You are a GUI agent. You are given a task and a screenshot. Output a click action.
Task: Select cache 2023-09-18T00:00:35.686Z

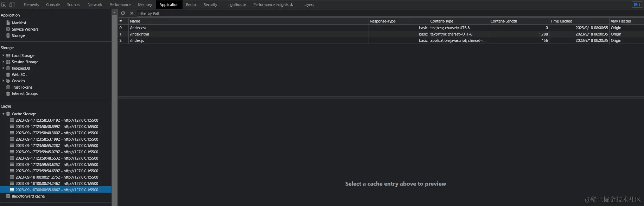(56, 190)
